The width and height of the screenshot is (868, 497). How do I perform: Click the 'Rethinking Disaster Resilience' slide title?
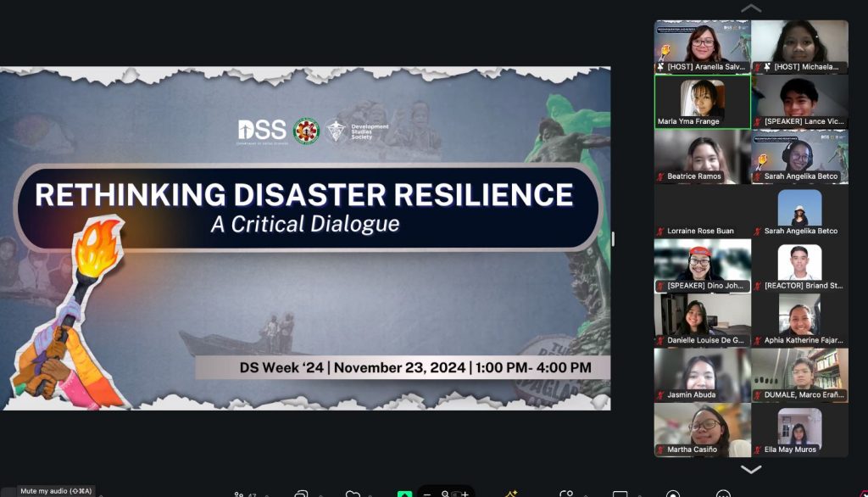(304, 194)
